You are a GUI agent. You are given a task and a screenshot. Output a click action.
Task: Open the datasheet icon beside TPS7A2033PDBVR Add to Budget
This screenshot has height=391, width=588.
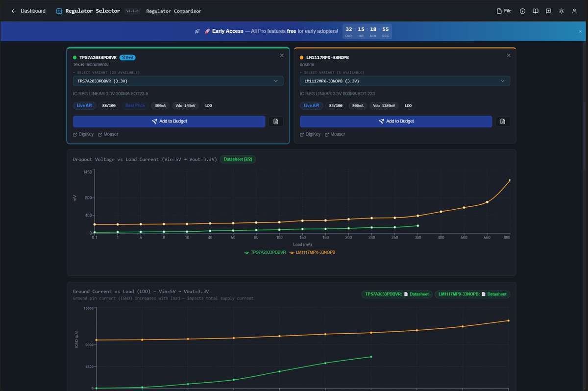point(275,121)
